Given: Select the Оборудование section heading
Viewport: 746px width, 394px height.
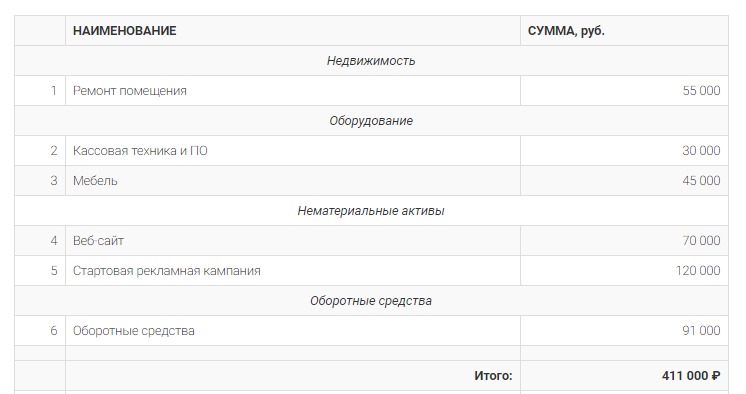Looking at the screenshot, I should click(x=371, y=121).
